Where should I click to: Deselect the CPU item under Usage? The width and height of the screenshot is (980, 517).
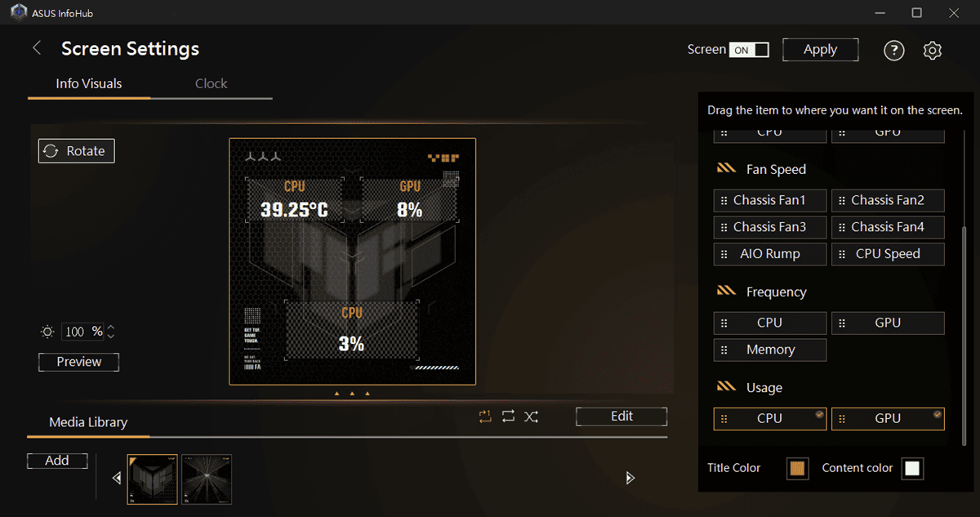(x=769, y=418)
